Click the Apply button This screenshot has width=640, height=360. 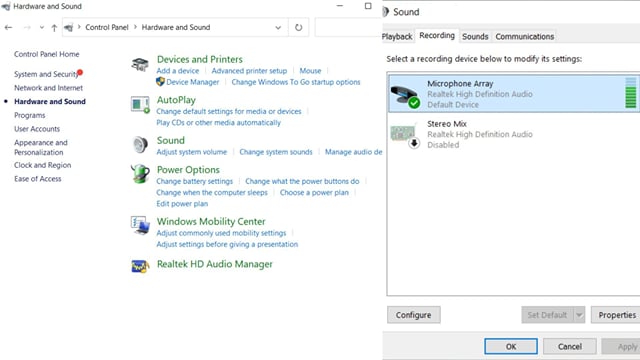[621, 347]
